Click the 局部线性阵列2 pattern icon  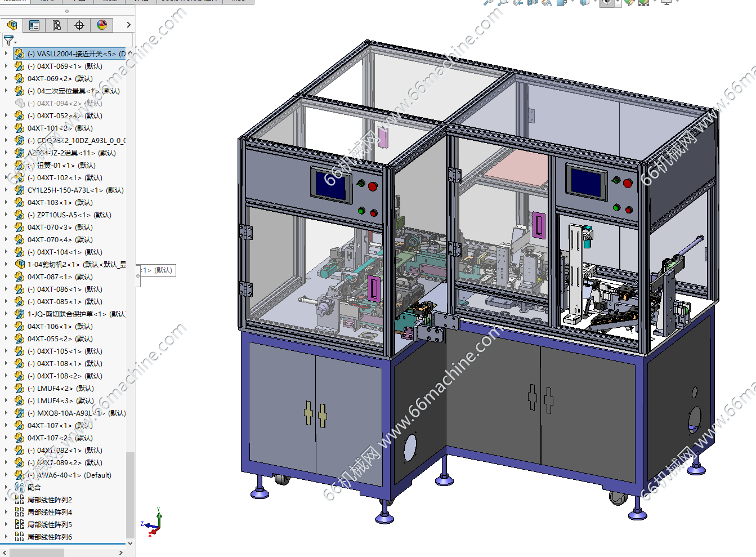19,500
